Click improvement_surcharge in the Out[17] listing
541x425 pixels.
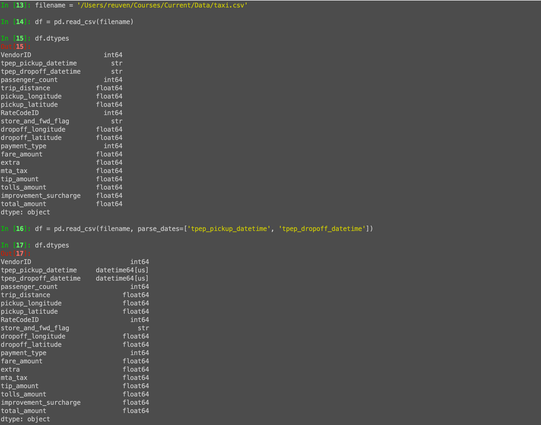pos(41,403)
